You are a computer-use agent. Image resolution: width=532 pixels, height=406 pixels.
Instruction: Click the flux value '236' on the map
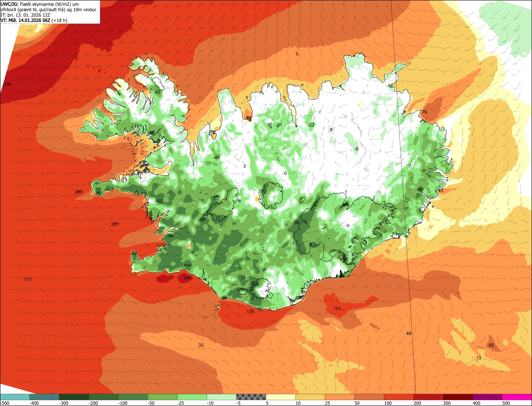click(7, 84)
